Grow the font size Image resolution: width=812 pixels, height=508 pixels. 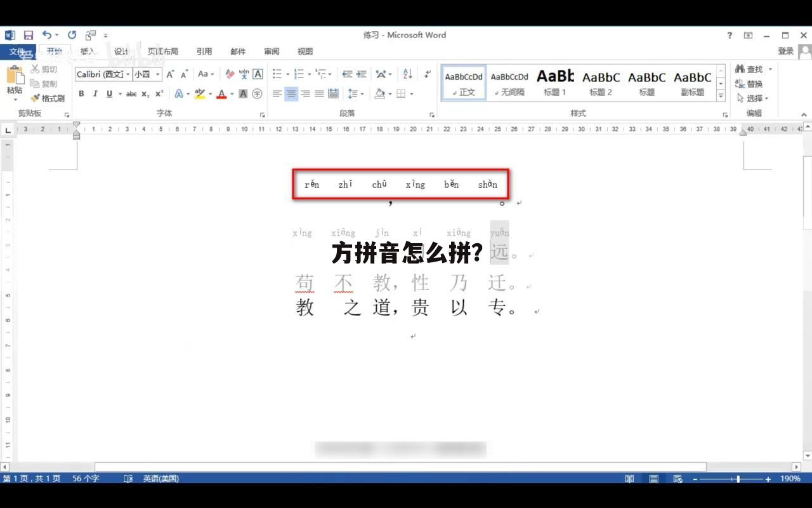tap(170, 74)
